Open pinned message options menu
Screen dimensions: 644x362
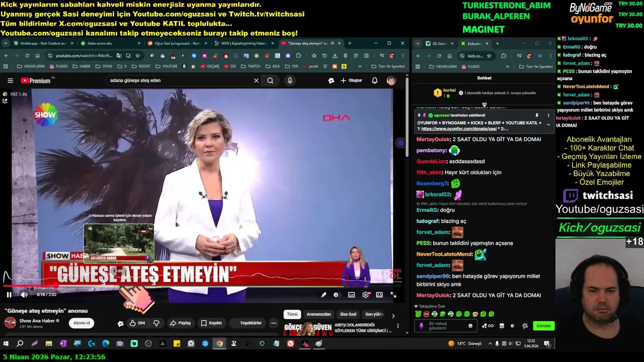[x=548, y=116]
